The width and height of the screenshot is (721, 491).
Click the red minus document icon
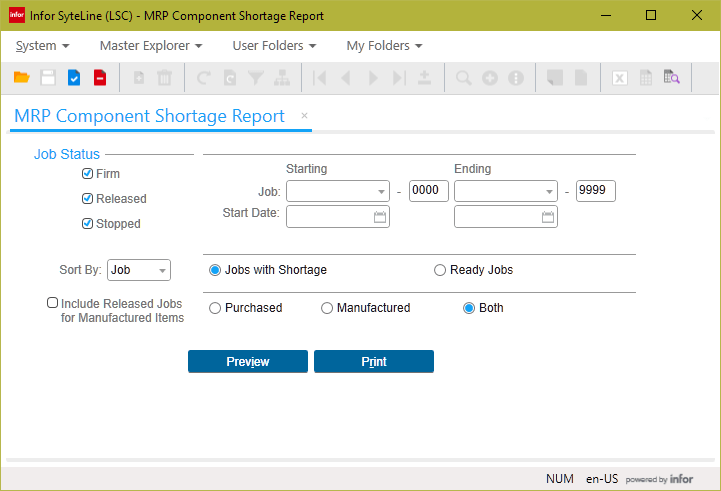point(100,77)
